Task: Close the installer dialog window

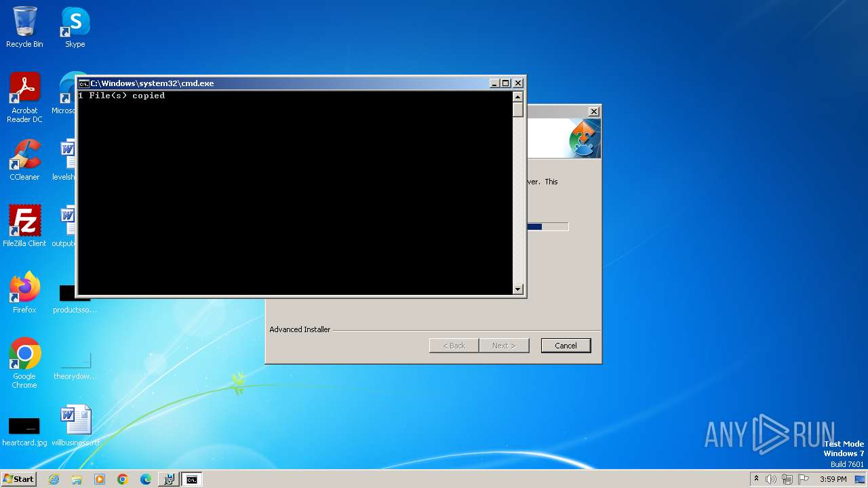Action: coord(593,112)
